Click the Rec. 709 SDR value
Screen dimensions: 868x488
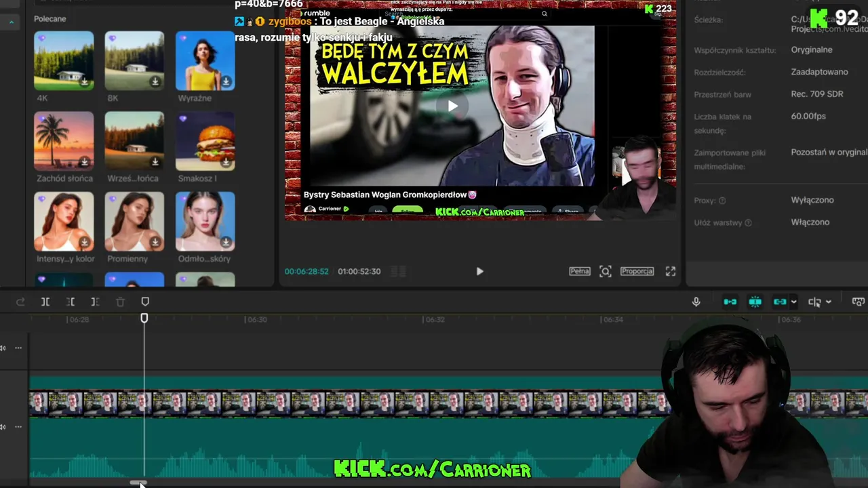[x=817, y=94]
